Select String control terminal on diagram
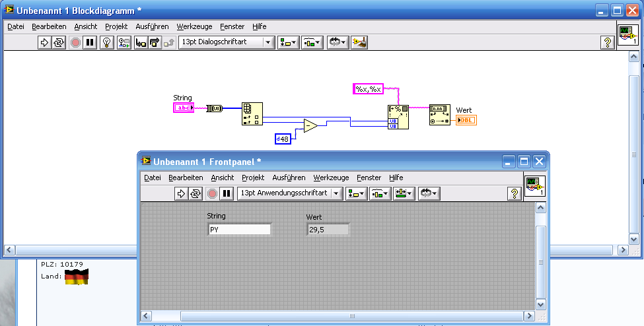Viewport: 644px width, 326px height. click(x=184, y=108)
